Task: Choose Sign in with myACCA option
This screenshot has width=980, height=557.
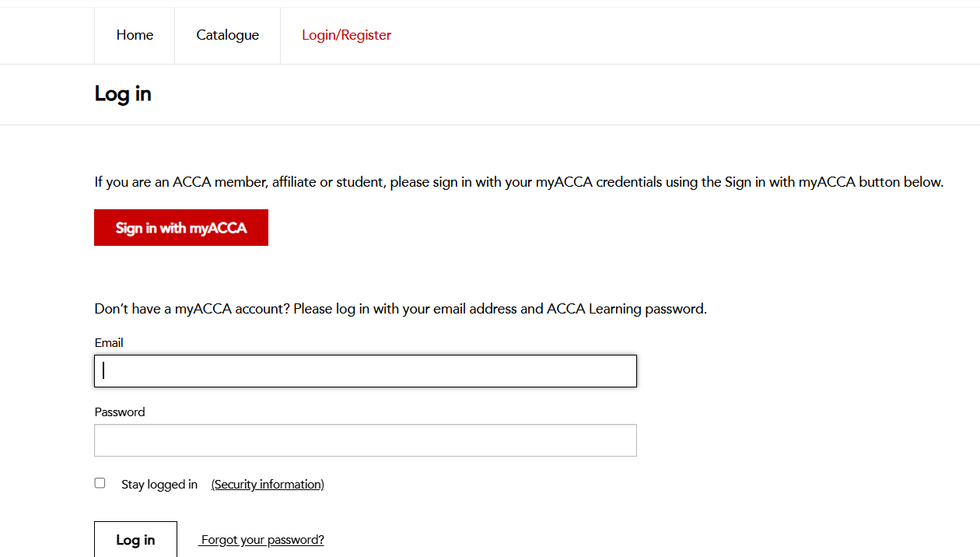Action: (x=181, y=227)
